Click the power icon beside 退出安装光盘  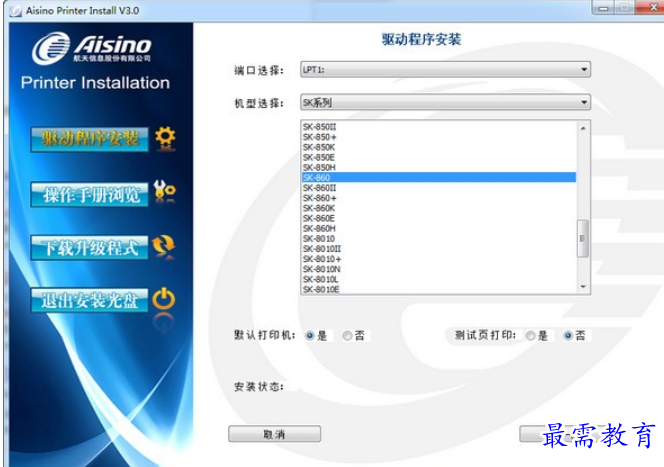coord(163,299)
